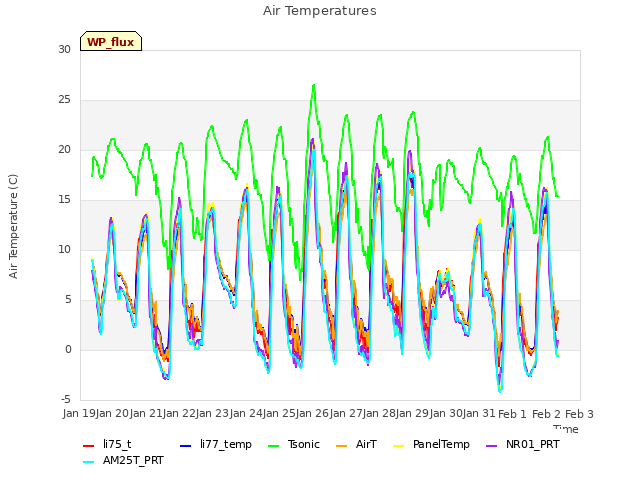Toggle the AM25T_PRT legend entry

click(x=123, y=460)
